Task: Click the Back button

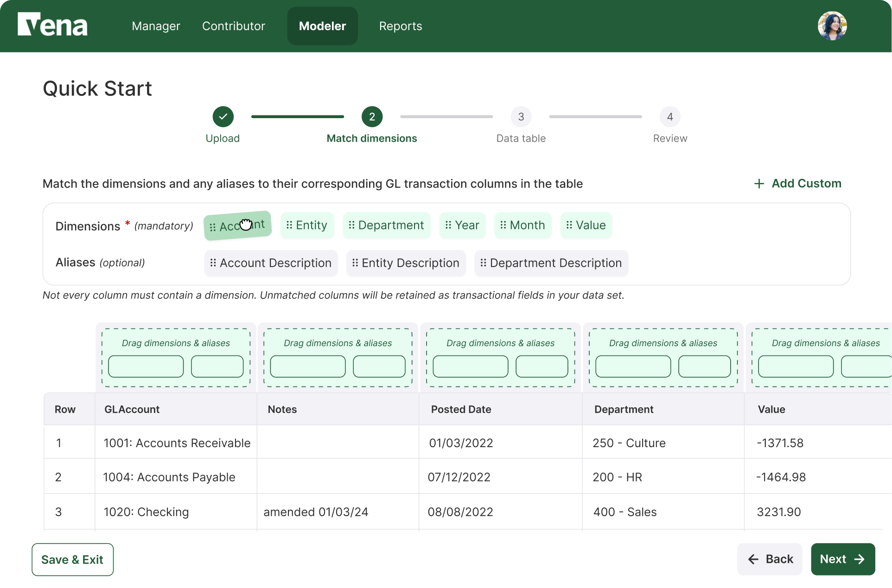Action: pyautogui.click(x=770, y=559)
